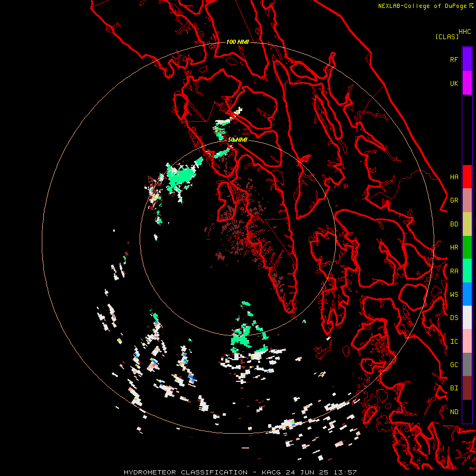This screenshot has height=476, width=476.
Task: Click the RF legend label
Action: (x=454, y=59)
